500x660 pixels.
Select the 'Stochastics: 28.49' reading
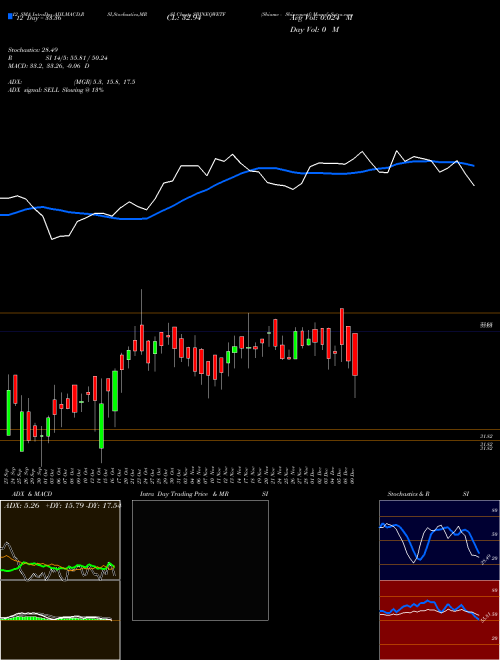[x=32, y=51]
